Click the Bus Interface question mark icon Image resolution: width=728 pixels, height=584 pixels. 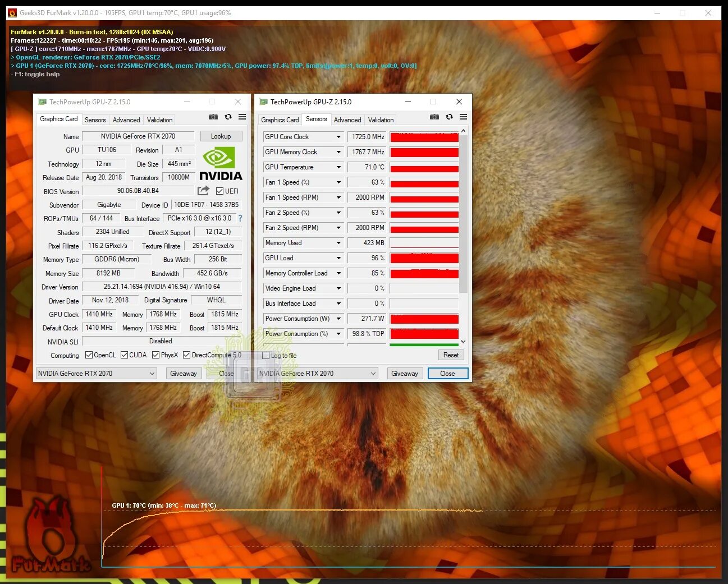coord(240,218)
